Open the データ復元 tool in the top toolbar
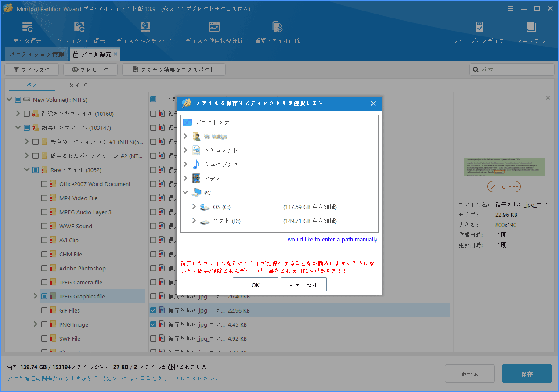 [27, 32]
